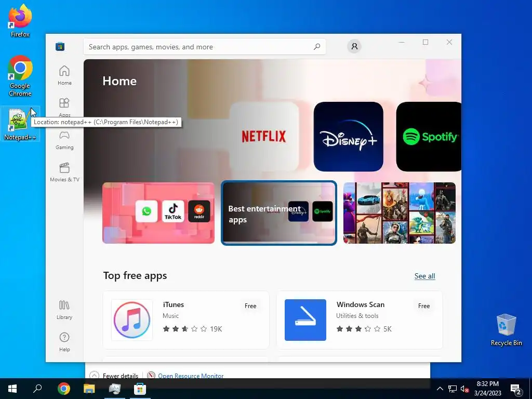Image resolution: width=532 pixels, height=399 pixels.
Task: Collapse Fewer details in Task Manager window
Action: pos(114,375)
